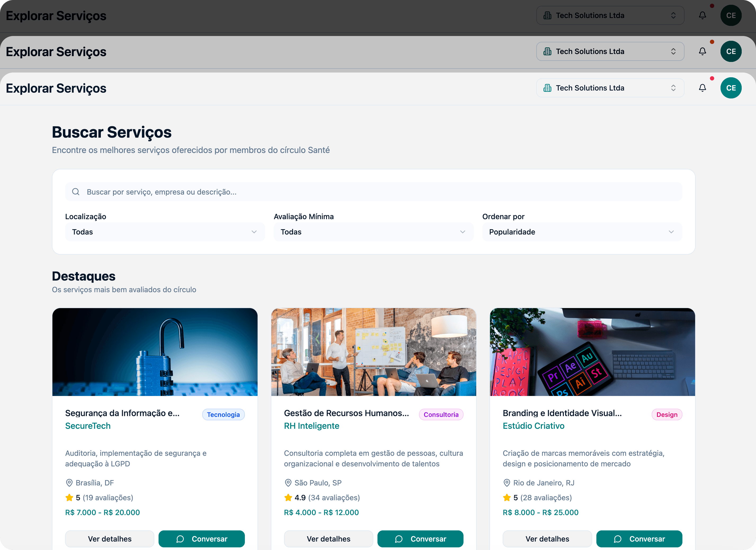Click Conversar on the SecureTech card
The height and width of the screenshot is (550, 756).
(201, 539)
